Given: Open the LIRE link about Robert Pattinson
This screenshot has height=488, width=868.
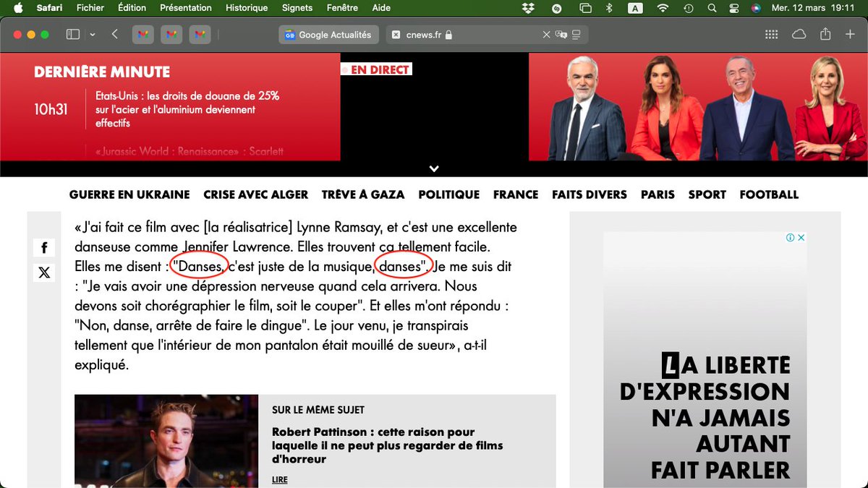Looking at the screenshot, I should (280, 479).
